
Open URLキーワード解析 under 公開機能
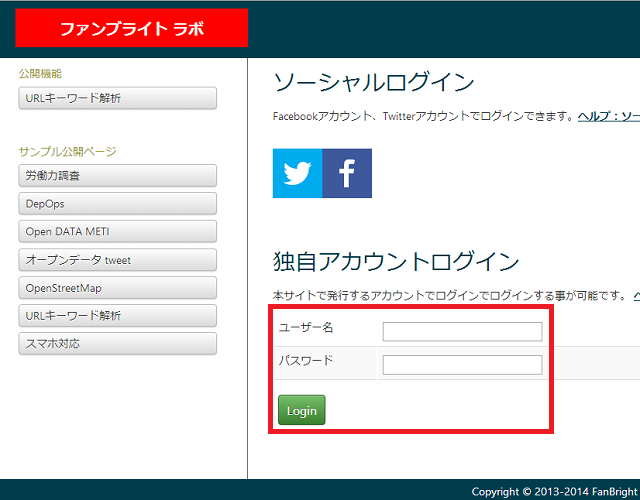pos(118,98)
